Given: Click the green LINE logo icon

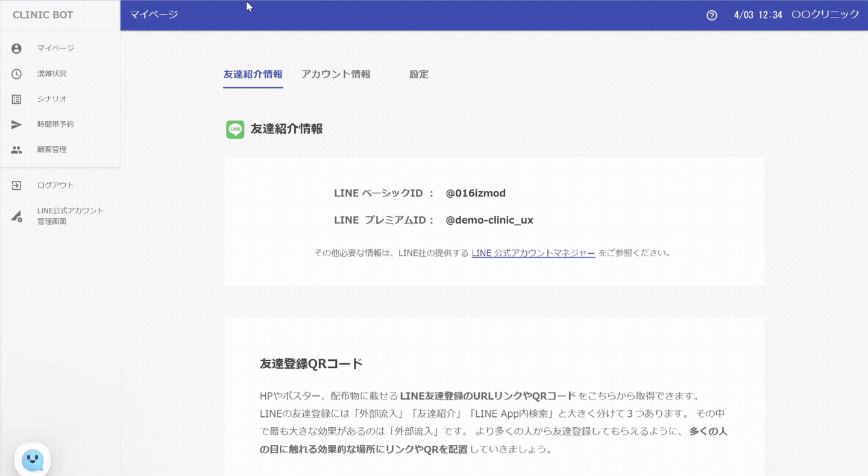Looking at the screenshot, I should click(x=235, y=130).
